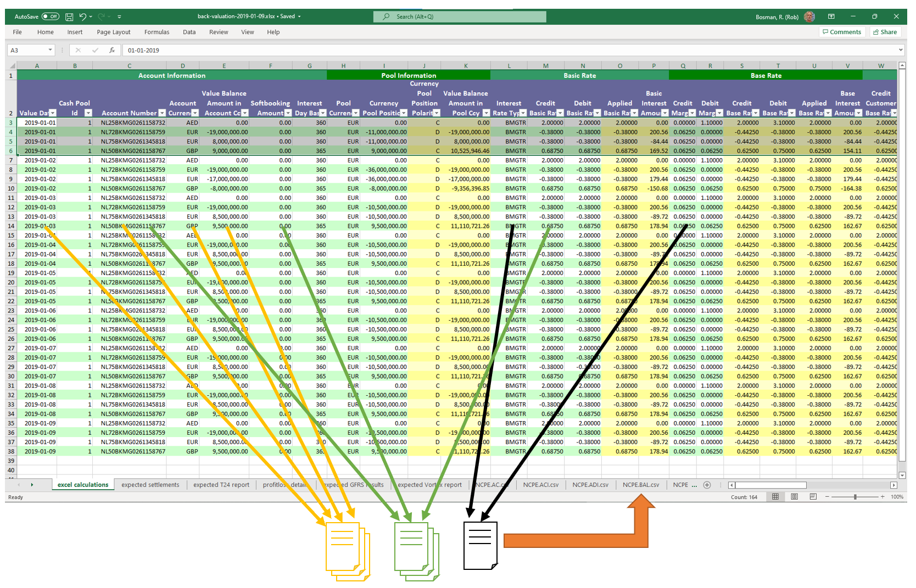Switch to NCPE.ACI.csv sheet tab
Image resolution: width=916 pixels, height=588 pixels.
point(541,485)
